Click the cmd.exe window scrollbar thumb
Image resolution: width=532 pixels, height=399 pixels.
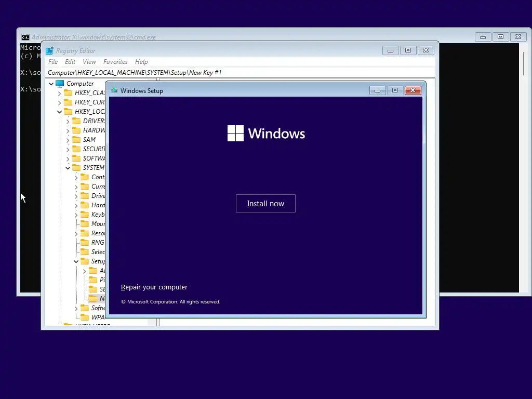coord(524,64)
